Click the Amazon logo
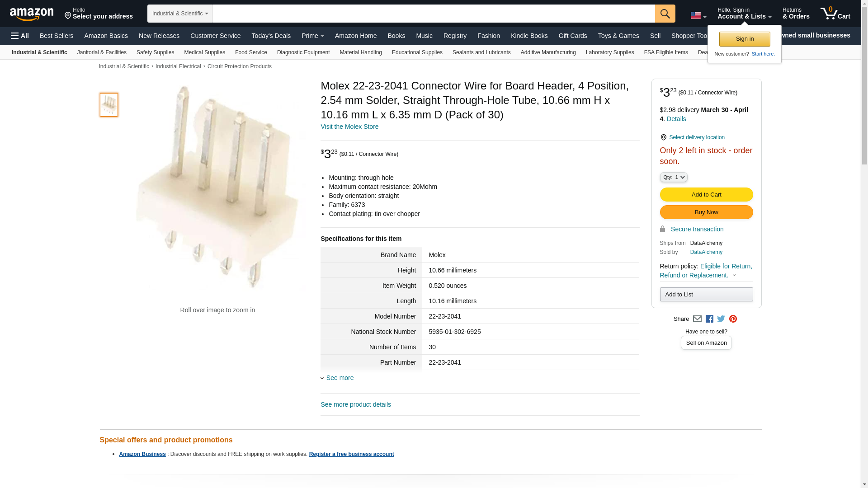 (x=32, y=14)
